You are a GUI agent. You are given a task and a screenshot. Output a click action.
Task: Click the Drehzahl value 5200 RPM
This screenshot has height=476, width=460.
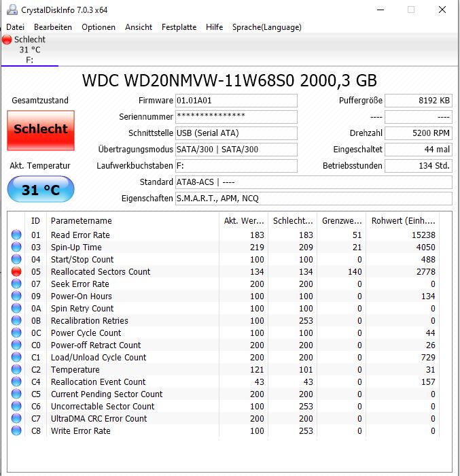(419, 133)
